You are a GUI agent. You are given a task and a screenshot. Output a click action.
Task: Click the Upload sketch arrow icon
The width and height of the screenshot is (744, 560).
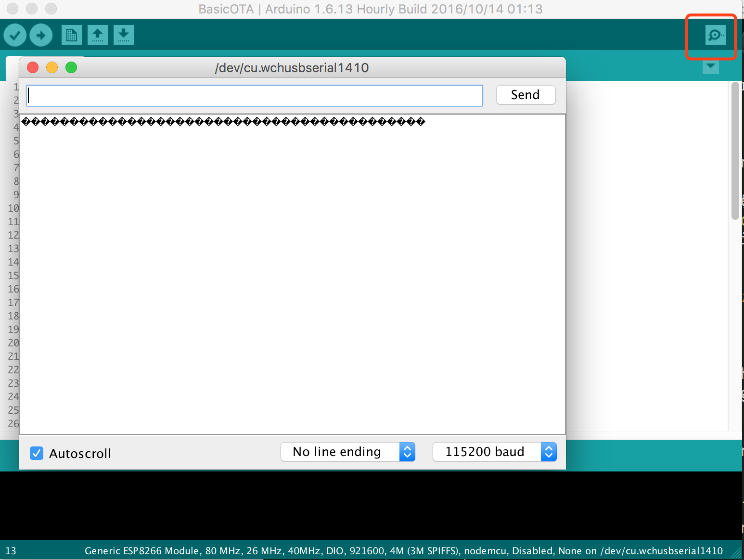(41, 35)
